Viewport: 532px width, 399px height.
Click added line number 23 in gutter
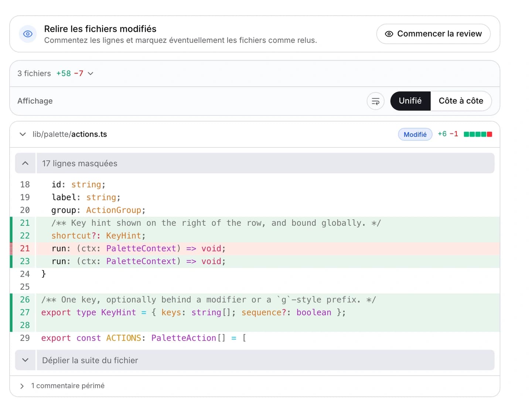click(x=25, y=261)
